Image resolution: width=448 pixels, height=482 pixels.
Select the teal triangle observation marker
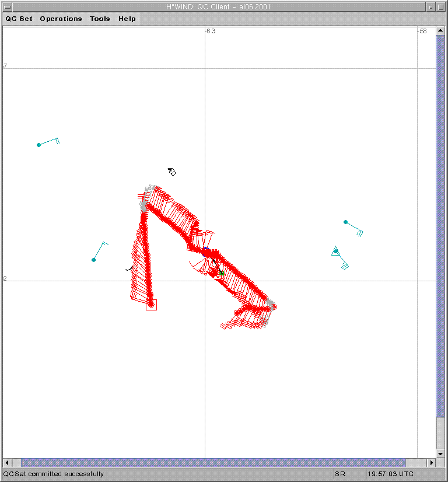point(335,251)
